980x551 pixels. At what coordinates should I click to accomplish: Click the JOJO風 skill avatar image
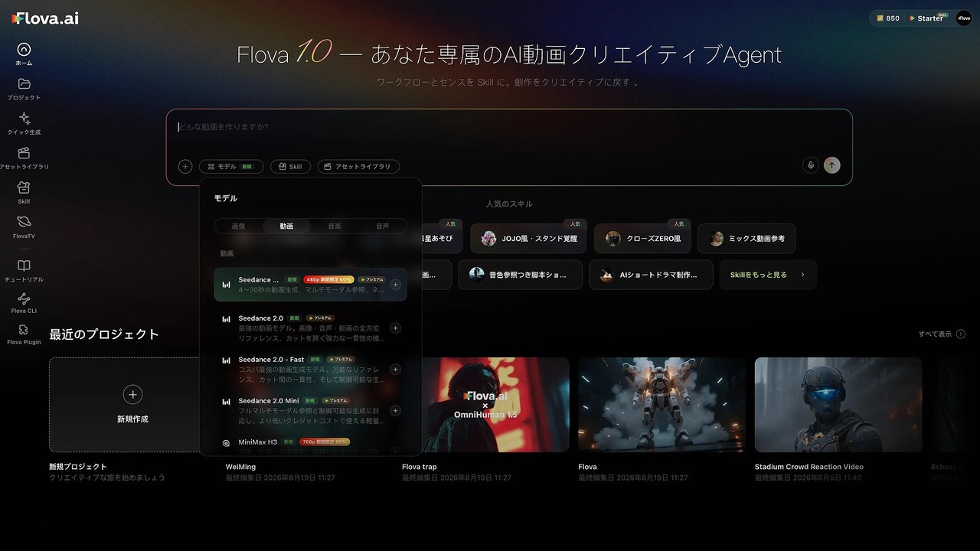488,239
